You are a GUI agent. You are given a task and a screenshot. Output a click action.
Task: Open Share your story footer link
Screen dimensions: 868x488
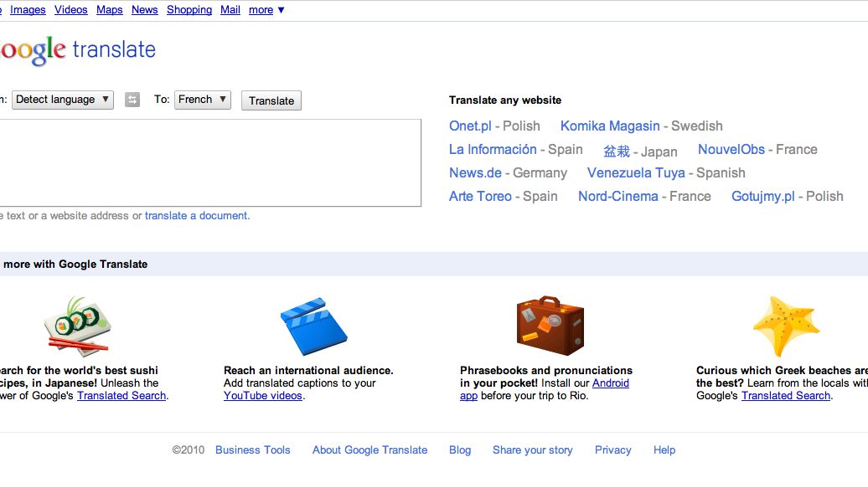click(533, 449)
